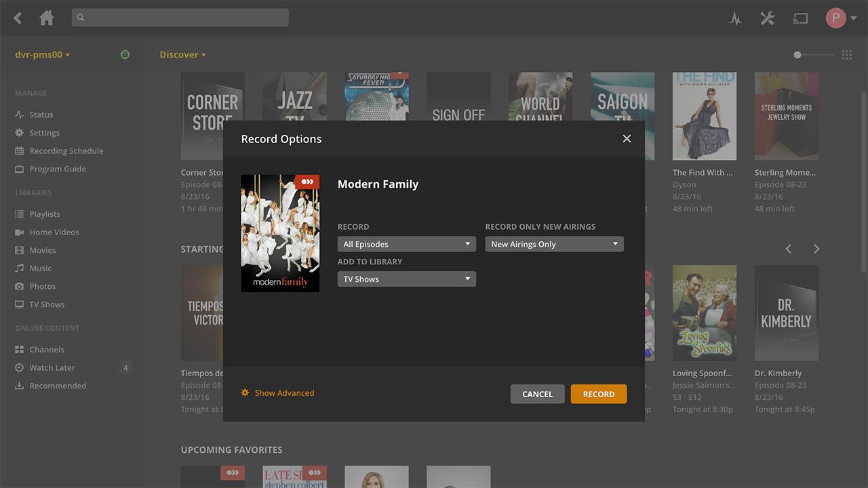Screen dimensions: 868x488
Task: Open the New Airings Only dropdown
Action: (554, 244)
